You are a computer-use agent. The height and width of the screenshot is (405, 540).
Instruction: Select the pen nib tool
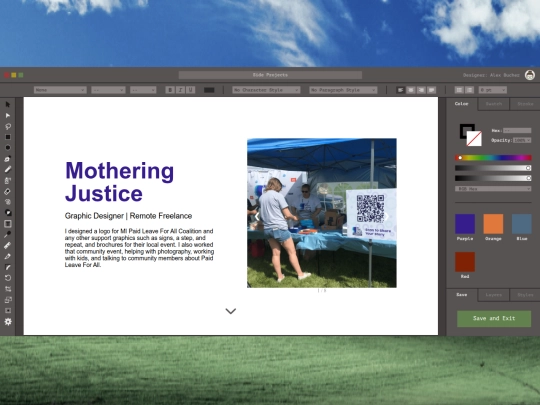click(8, 256)
